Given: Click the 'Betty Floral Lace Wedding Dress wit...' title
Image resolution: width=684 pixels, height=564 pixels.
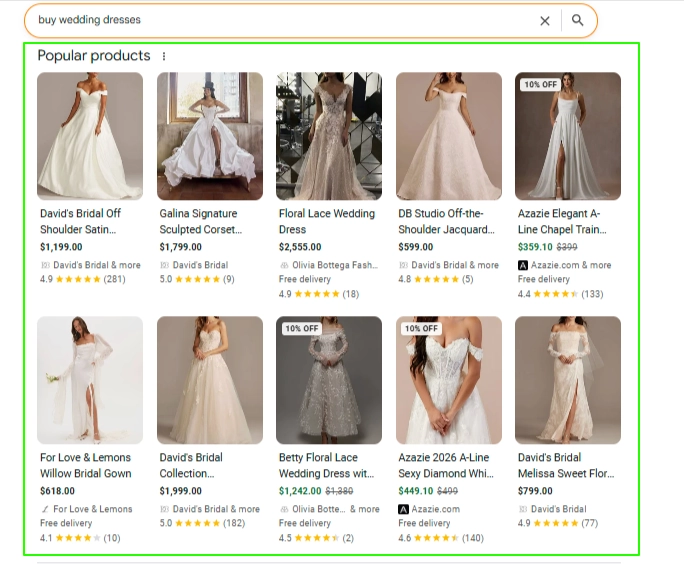Looking at the screenshot, I should pos(326,465).
